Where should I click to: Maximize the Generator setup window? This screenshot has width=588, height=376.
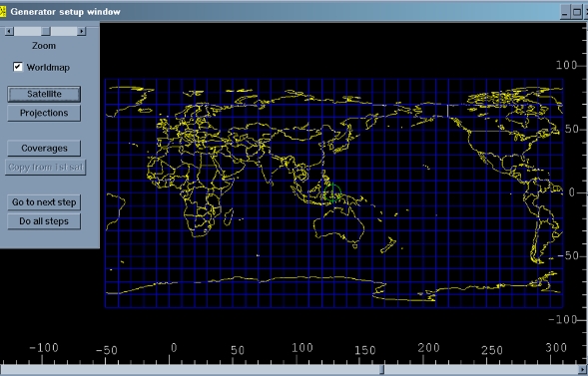[x=577, y=12]
